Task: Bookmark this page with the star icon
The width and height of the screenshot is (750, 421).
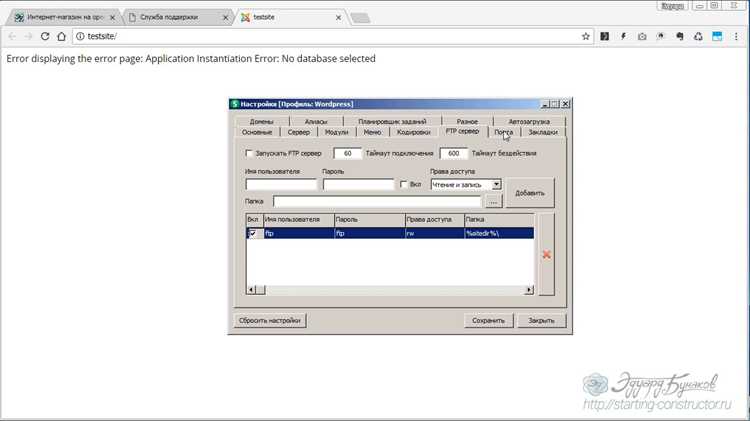Action: [585, 36]
